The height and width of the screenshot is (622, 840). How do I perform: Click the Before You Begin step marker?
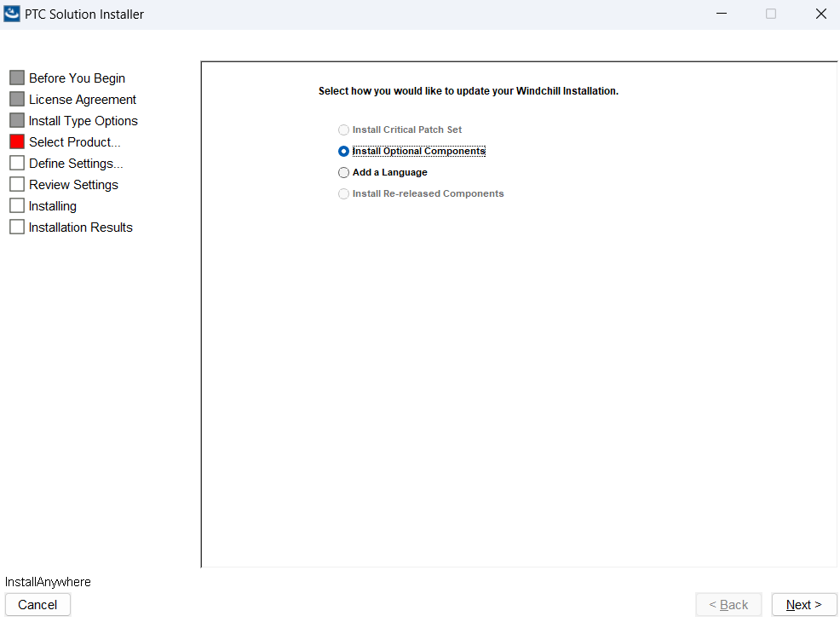(17, 78)
